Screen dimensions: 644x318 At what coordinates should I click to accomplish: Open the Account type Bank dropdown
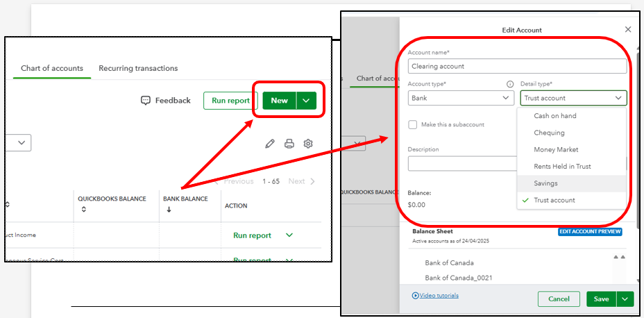coord(461,98)
